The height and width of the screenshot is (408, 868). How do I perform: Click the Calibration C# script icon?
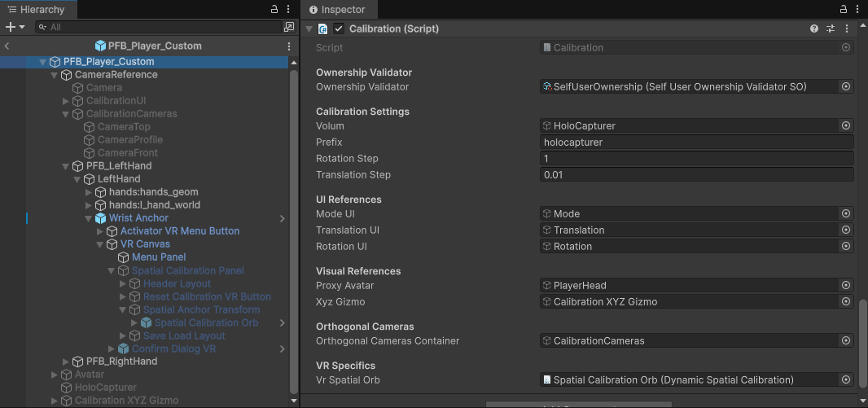(x=322, y=29)
